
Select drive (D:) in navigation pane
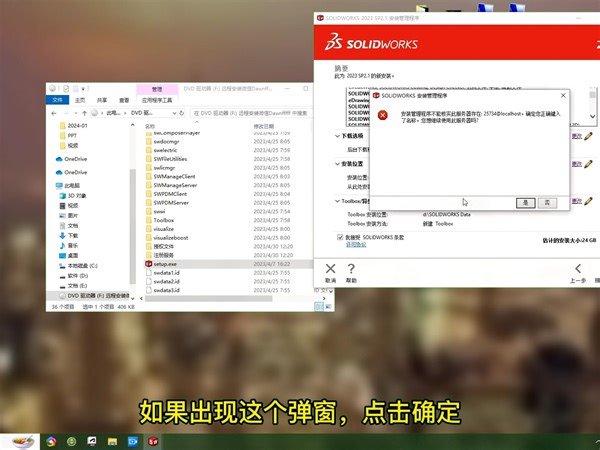(x=73, y=276)
